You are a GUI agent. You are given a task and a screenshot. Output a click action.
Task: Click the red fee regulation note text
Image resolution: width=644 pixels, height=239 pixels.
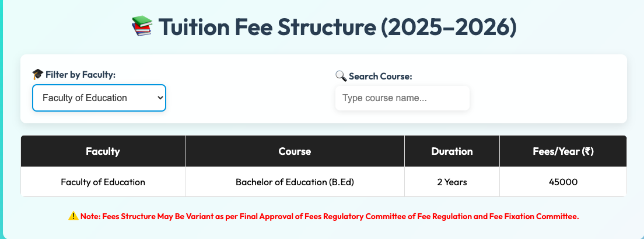pyautogui.click(x=330, y=216)
